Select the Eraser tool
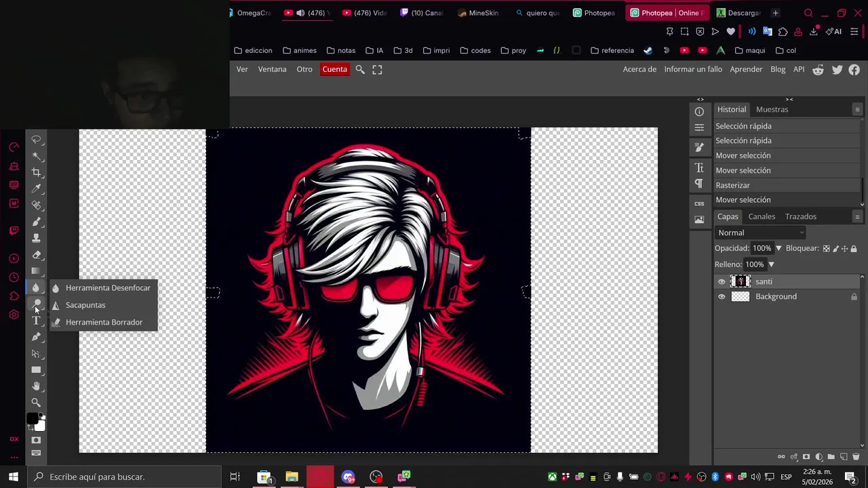This screenshot has height=488, width=868. pos(36,255)
